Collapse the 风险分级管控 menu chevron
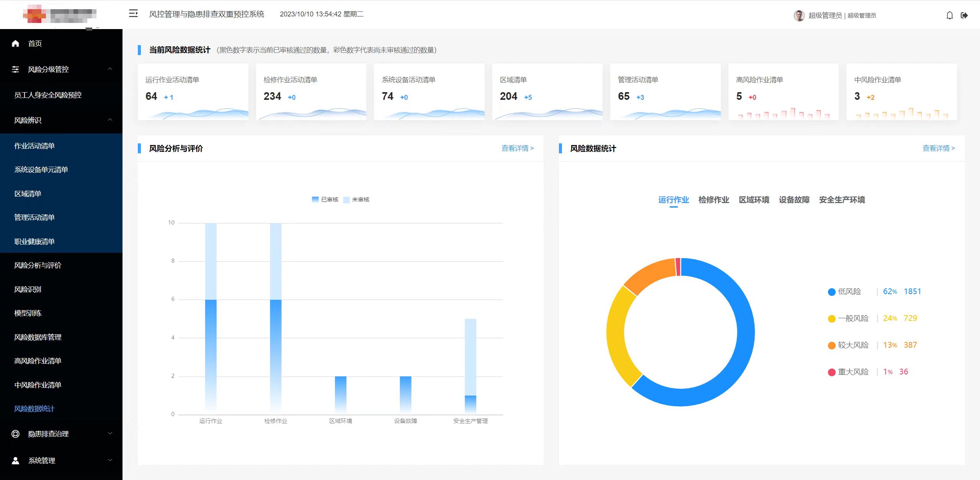Image resolution: width=980 pixels, height=480 pixels. pyautogui.click(x=110, y=69)
